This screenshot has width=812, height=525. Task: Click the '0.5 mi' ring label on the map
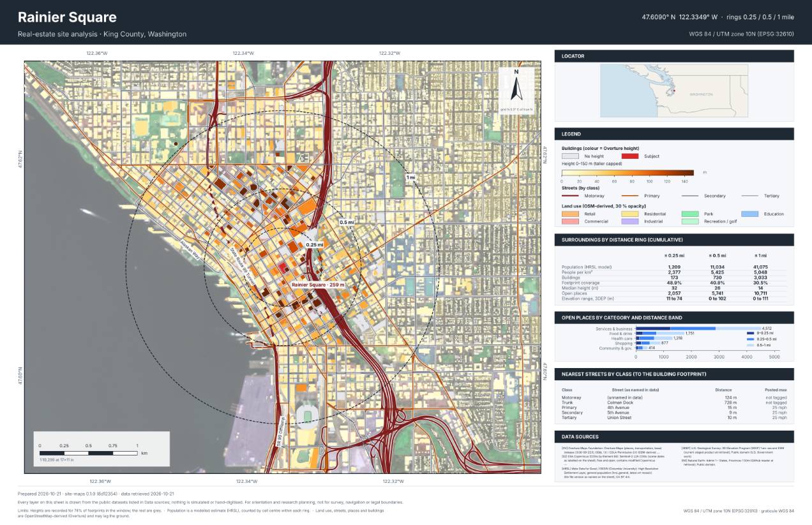[x=347, y=222]
